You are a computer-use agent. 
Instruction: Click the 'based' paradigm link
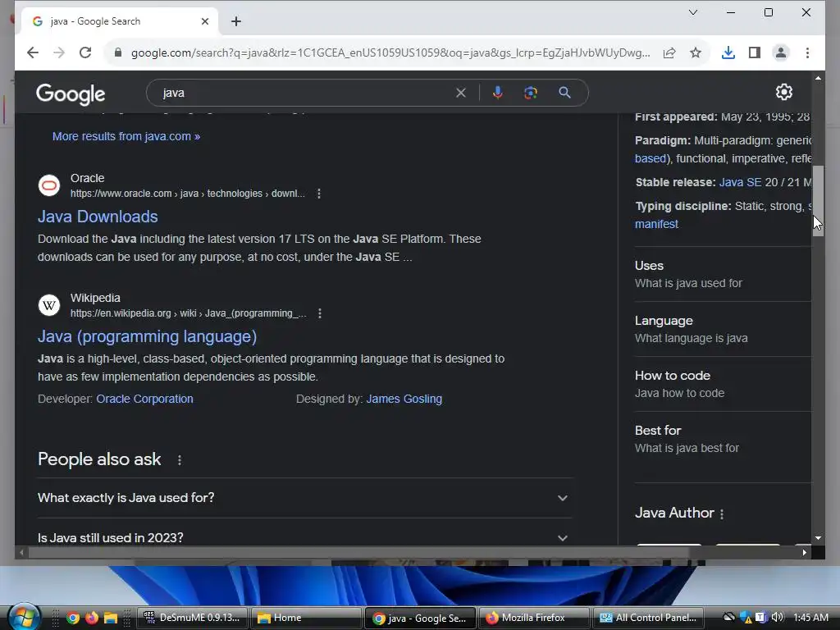pyautogui.click(x=651, y=158)
